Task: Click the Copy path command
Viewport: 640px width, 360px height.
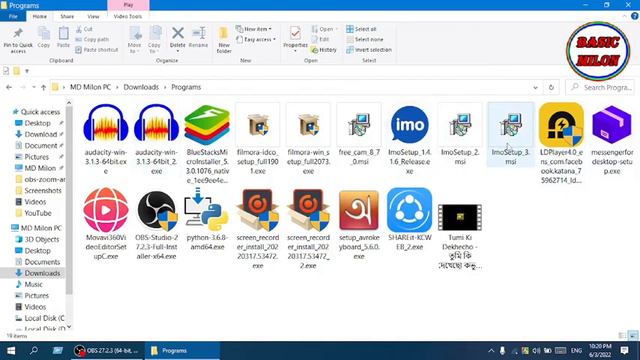Action: 92,39
